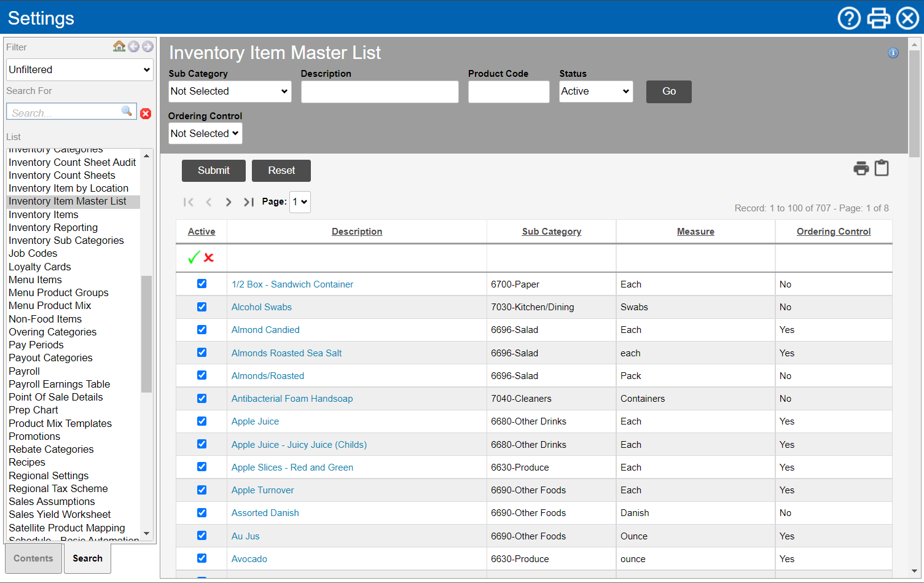This screenshot has height=583, width=924.
Task: Click the blue info icon
Action: (x=893, y=53)
